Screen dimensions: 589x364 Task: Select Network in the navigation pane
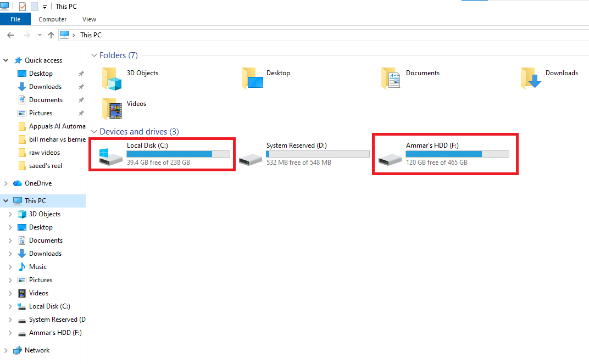[37, 350]
